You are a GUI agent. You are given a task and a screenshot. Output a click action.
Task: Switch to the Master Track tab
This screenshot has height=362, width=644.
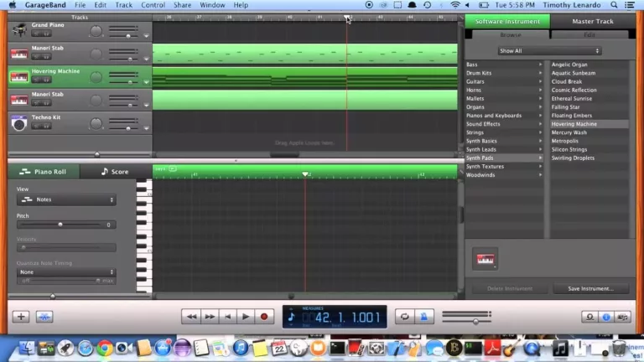(x=593, y=21)
